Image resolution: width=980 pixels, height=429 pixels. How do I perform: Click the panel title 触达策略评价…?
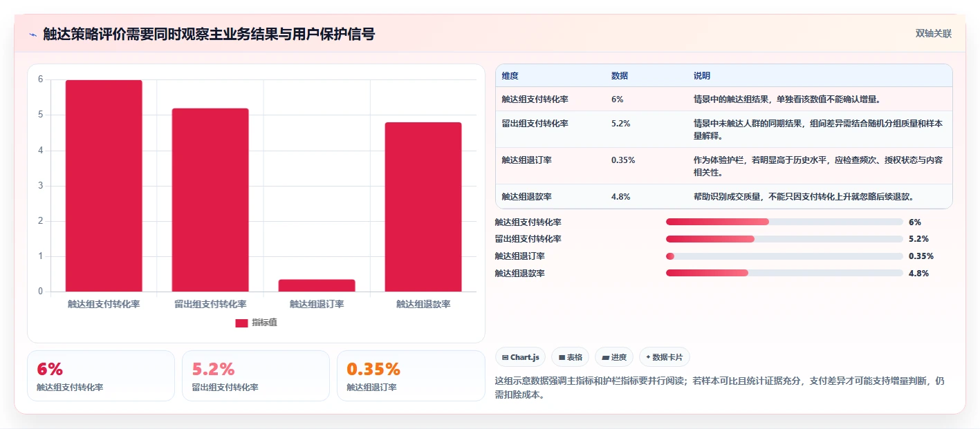click(209, 34)
